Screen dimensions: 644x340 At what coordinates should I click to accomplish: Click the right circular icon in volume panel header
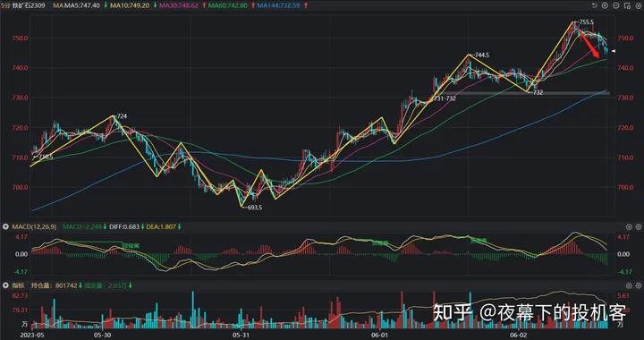click(639, 285)
